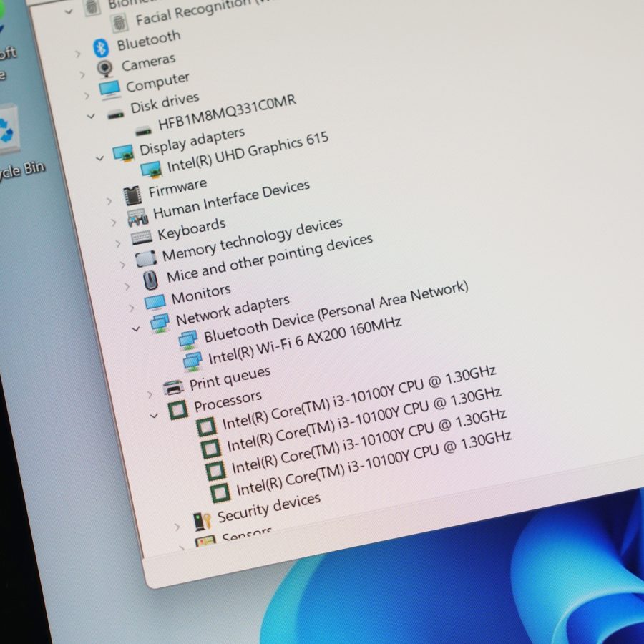The height and width of the screenshot is (644, 644).
Task: Click the Disk drives category icon
Action: point(115,114)
